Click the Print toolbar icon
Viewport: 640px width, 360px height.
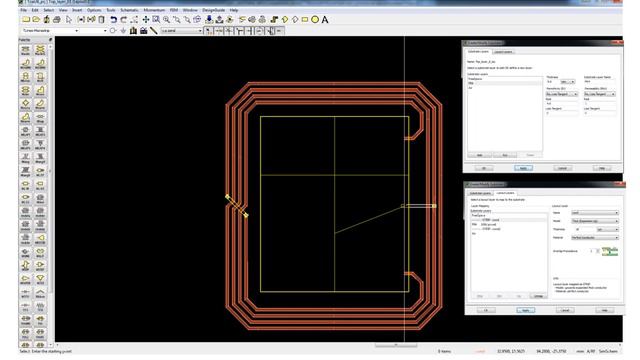[57, 20]
